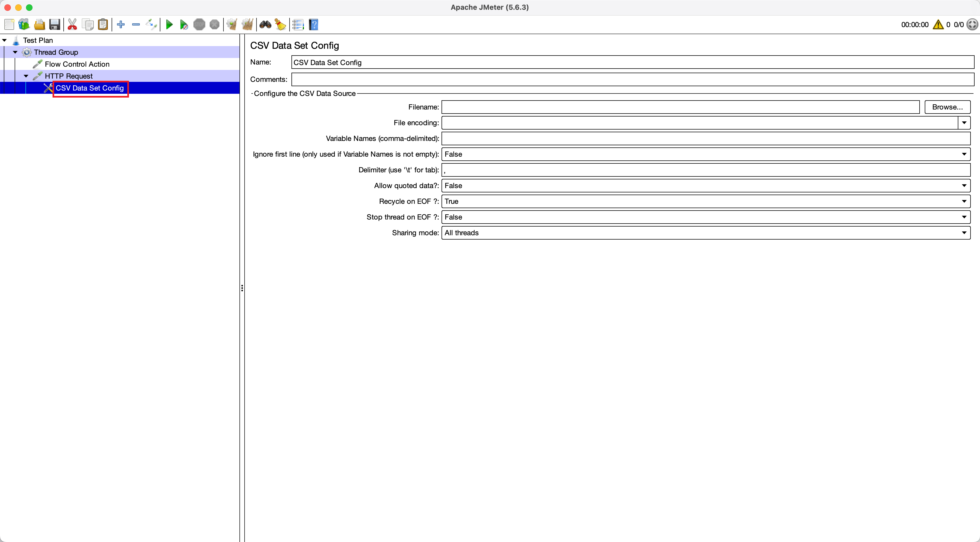Viewport: 980px width, 542px height.
Task: Open the Sharing mode dropdown
Action: coord(706,233)
